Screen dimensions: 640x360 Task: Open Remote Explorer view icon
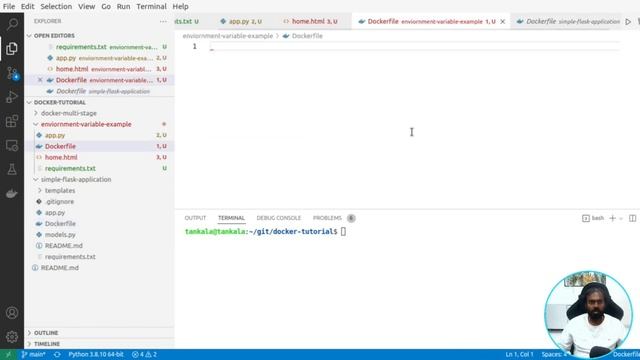12,145
